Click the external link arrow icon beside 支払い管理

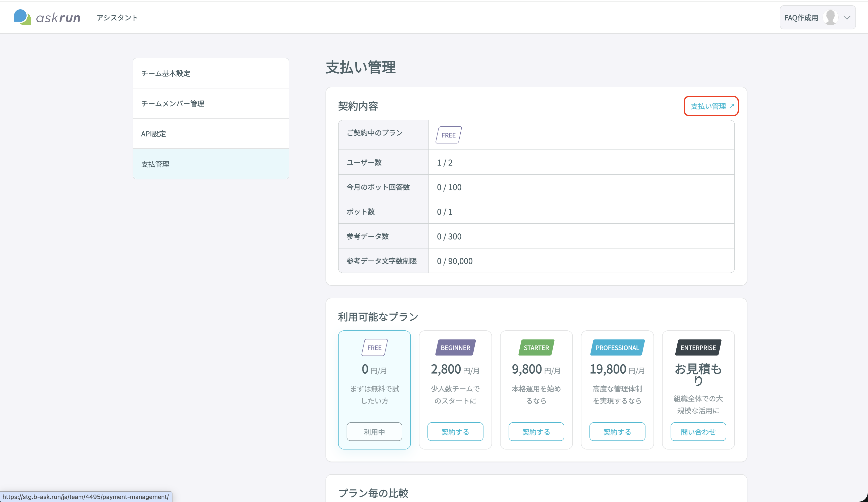tap(732, 106)
